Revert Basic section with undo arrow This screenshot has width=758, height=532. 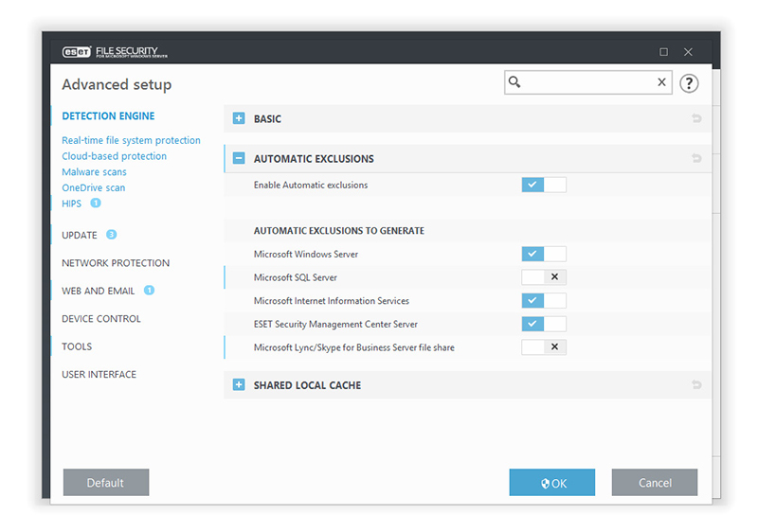(x=696, y=119)
